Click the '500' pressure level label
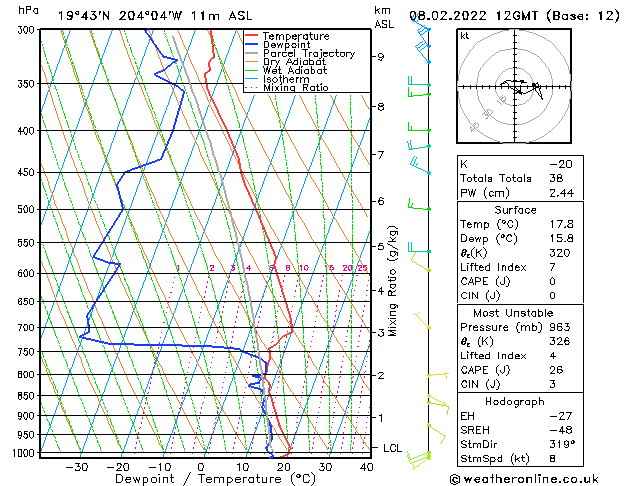This screenshot has width=629, height=486. coord(28,209)
